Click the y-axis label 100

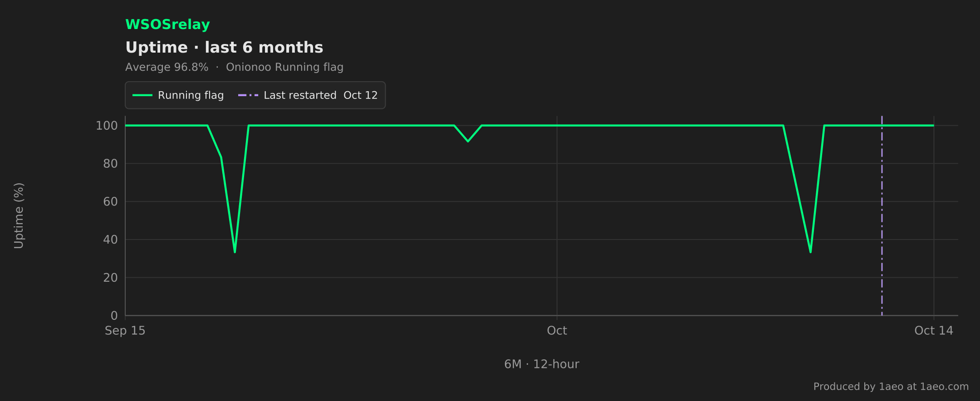(107, 126)
